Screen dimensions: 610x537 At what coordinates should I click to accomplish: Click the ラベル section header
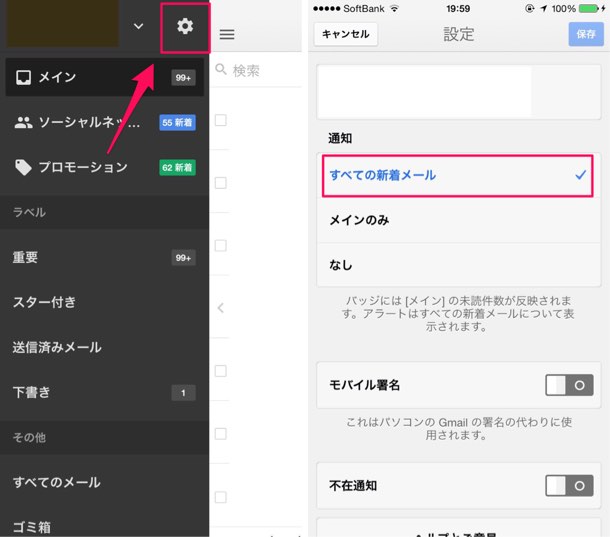coord(105,212)
